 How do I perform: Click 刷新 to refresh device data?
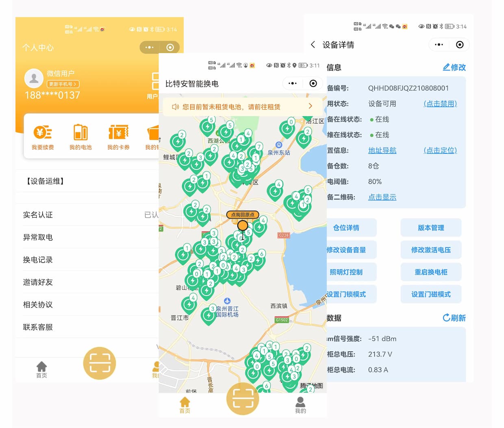[x=454, y=318]
